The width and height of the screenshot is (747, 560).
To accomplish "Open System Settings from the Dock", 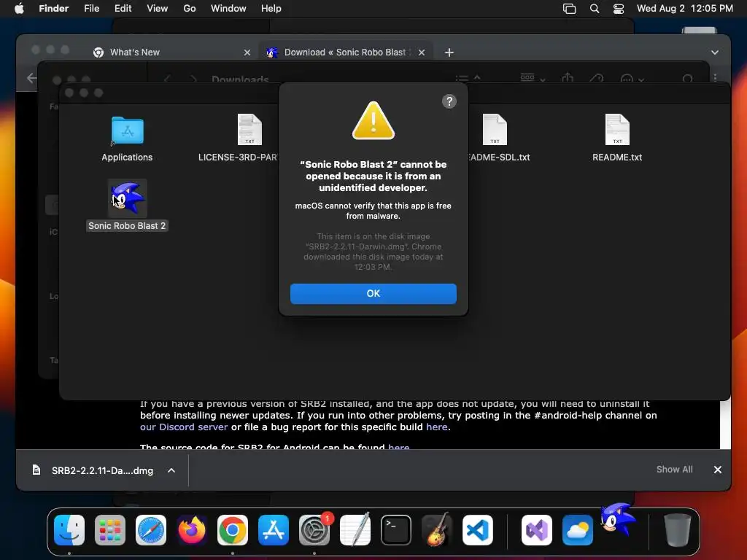I will [314, 530].
